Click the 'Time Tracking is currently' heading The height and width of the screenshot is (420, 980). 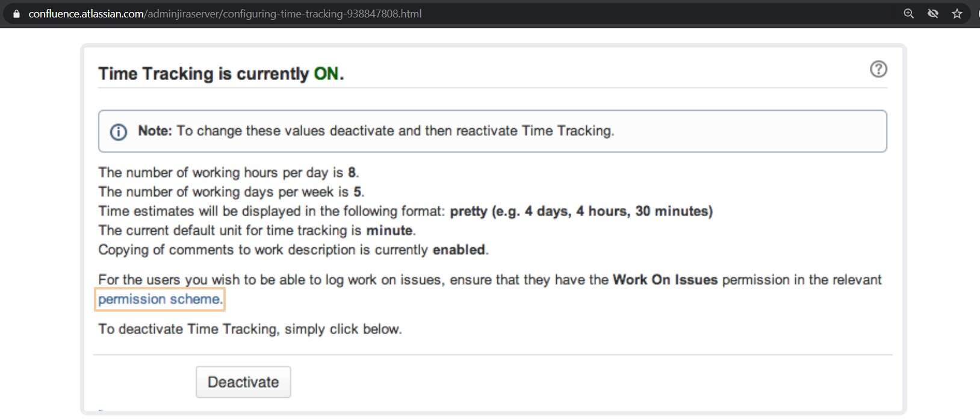click(203, 74)
